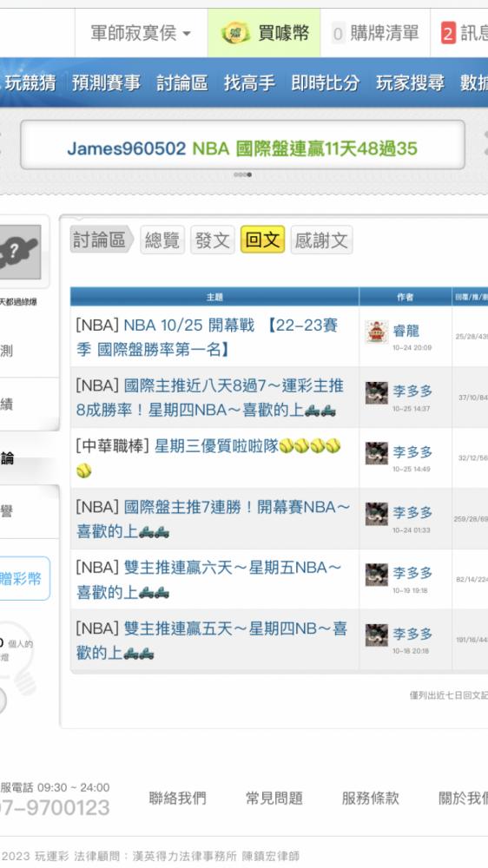Viewport: 488px width, 868px height.
Task: Open 即時比分 in navigation bar
Action: coord(325,83)
